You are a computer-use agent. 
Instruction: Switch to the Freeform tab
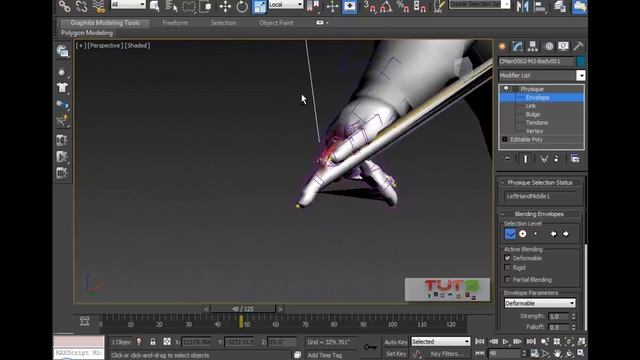(x=175, y=23)
